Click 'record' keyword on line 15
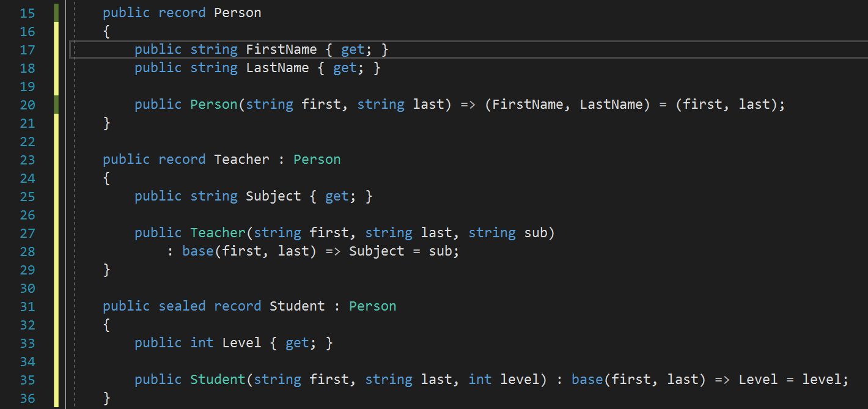The image size is (868, 409). tap(182, 13)
